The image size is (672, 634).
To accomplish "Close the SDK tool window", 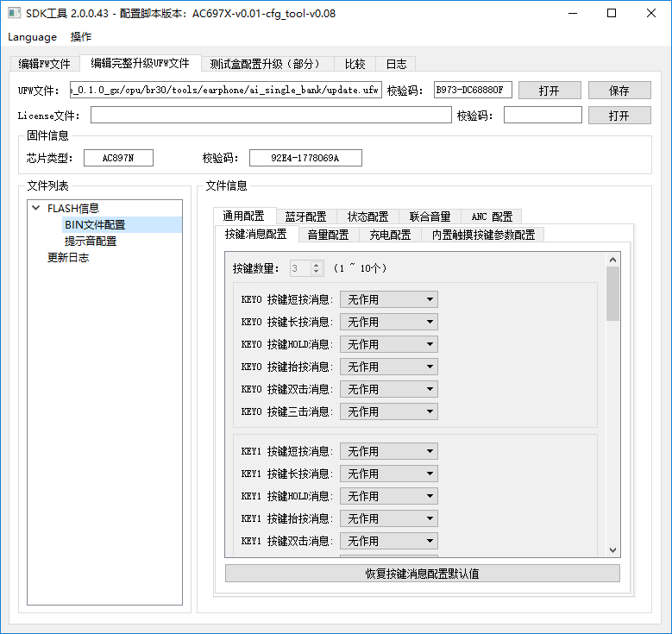I will 651,13.
